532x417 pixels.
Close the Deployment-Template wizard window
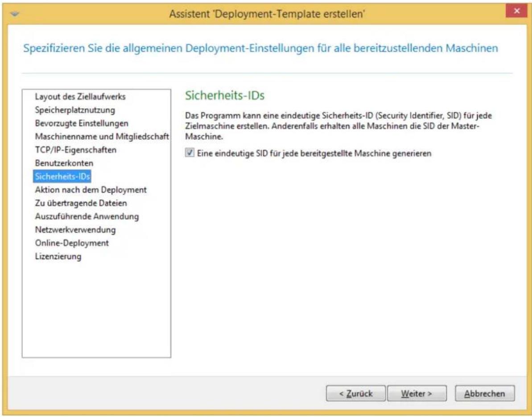(517, 11)
